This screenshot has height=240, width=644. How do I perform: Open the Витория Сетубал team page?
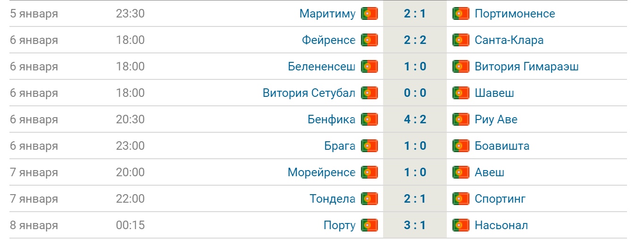pos(309,93)
